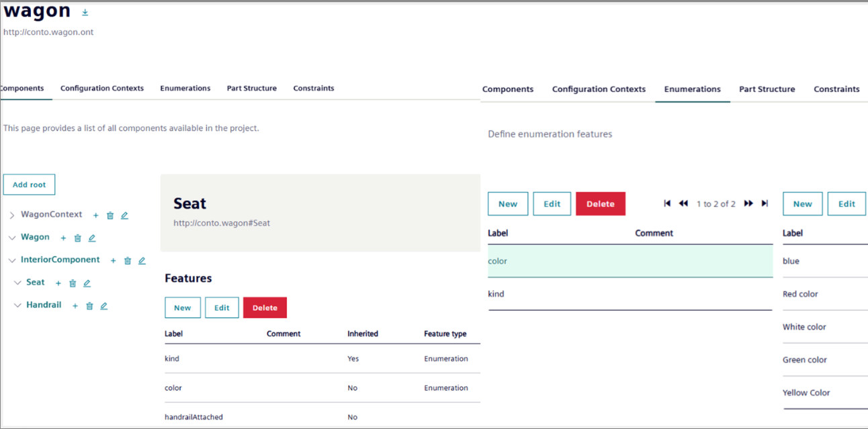Expand the WagonContext tree node
The height and width of the screenshot is (429, 868).
pyautogui.click(x=12, y=216)
